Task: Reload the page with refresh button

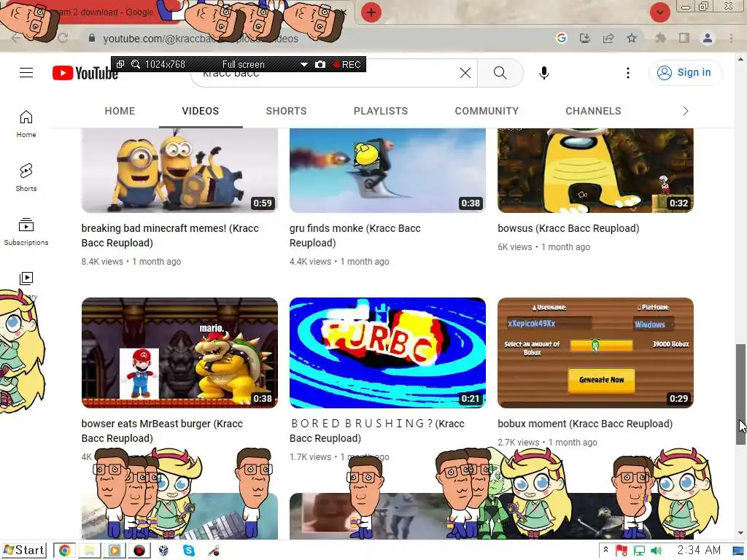Action: (63, 38)
